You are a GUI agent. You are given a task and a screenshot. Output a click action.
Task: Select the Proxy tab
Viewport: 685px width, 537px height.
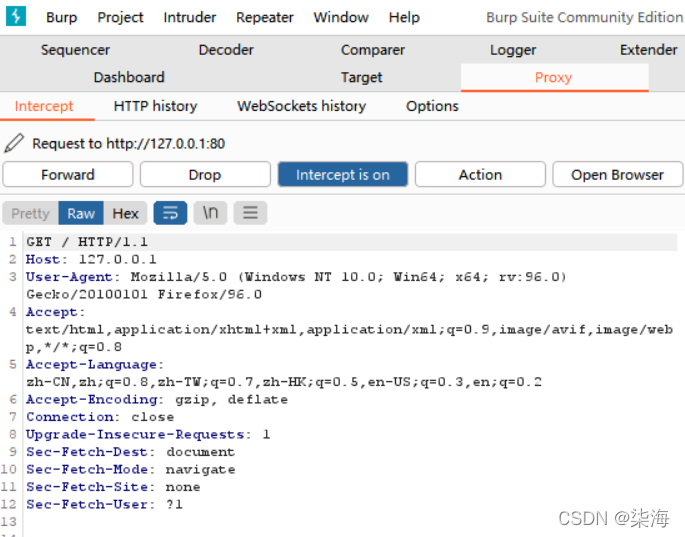pyautogui.click(x=554, y=77)
